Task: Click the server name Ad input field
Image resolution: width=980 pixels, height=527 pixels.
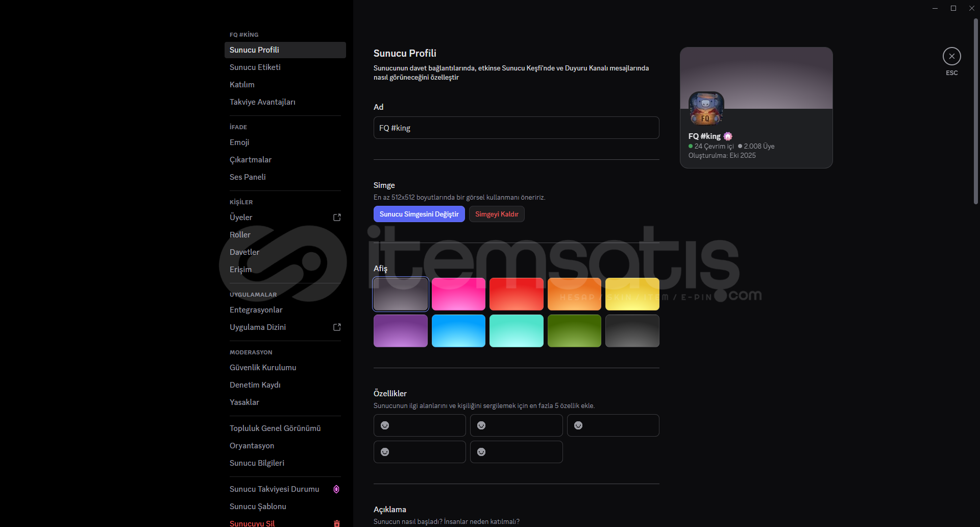Action: point(516,128)
